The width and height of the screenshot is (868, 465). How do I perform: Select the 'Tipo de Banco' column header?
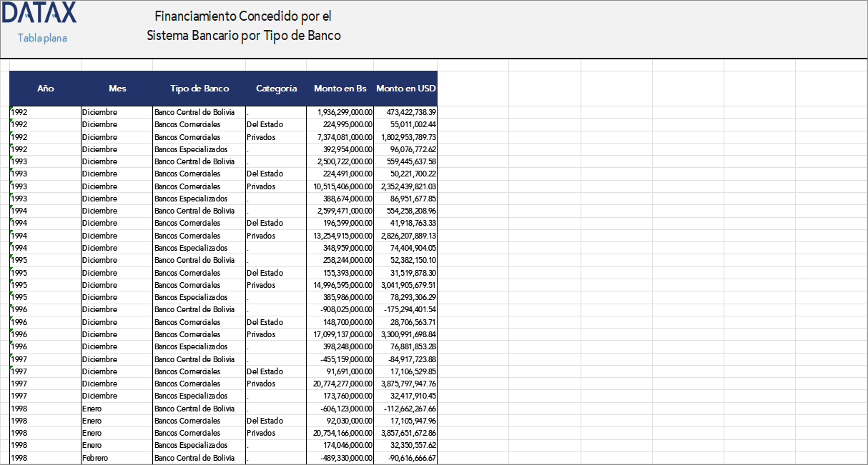(x=198, y=88)
